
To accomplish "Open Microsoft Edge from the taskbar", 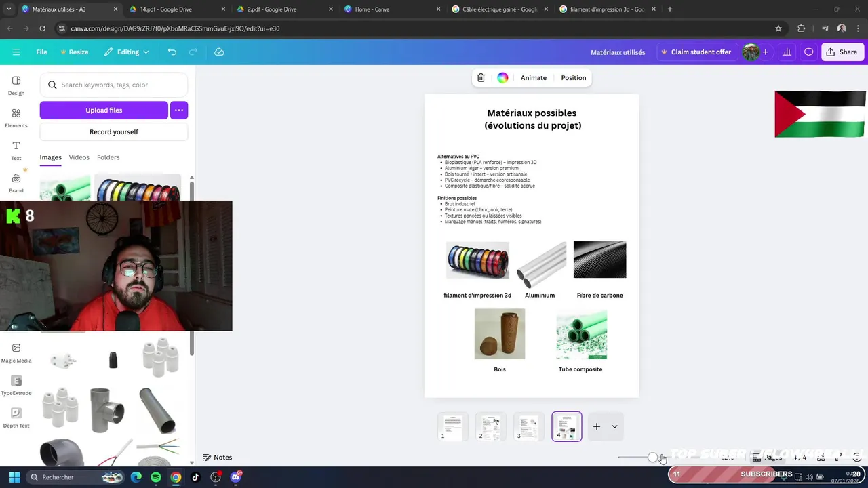I will pos(136,477).
